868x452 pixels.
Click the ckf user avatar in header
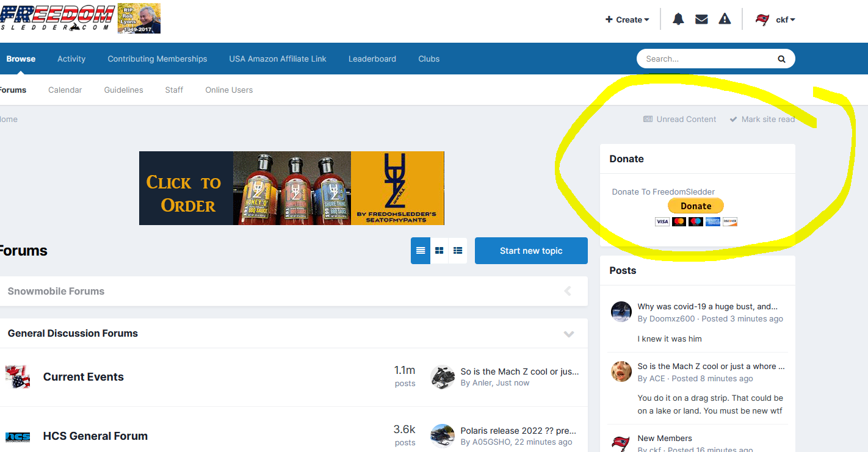(x=762, y=20)
